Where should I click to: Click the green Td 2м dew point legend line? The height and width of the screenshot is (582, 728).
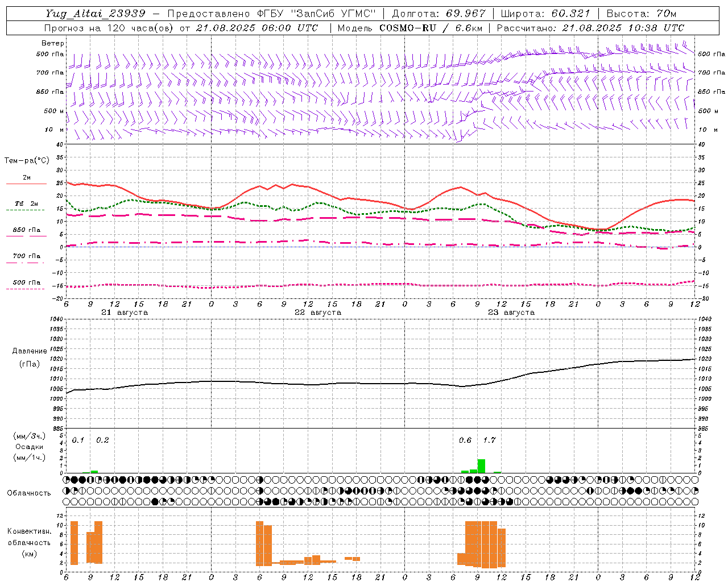point(25,210)
